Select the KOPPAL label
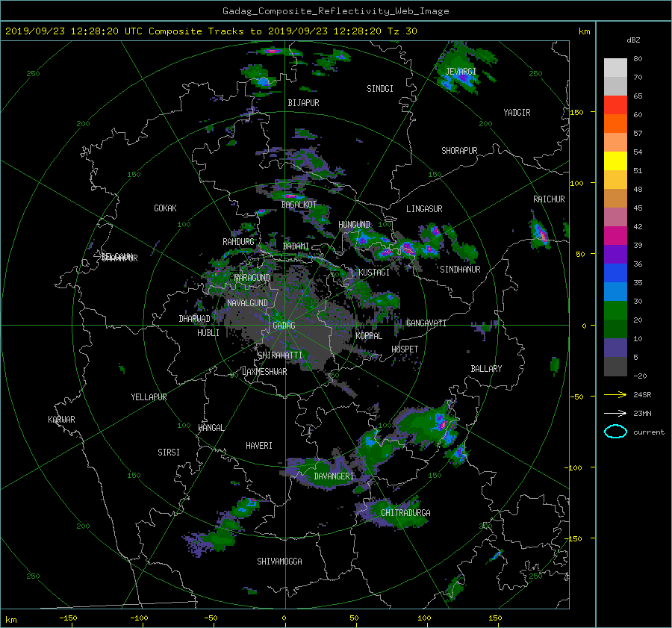 [369, 336]
